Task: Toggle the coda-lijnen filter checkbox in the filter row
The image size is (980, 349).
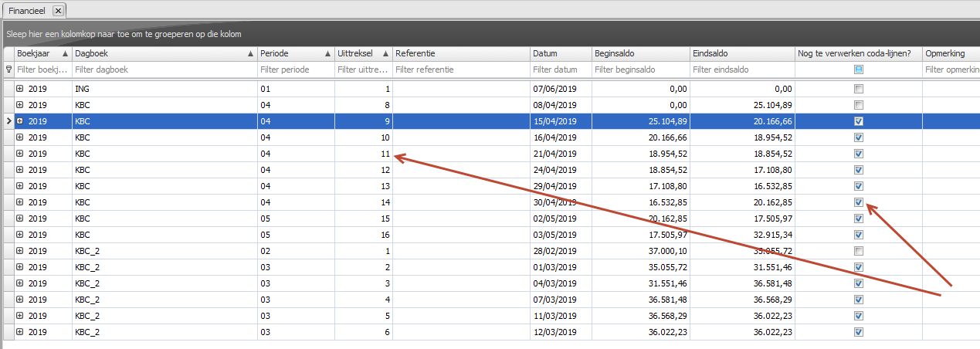Action: point(858,69)
